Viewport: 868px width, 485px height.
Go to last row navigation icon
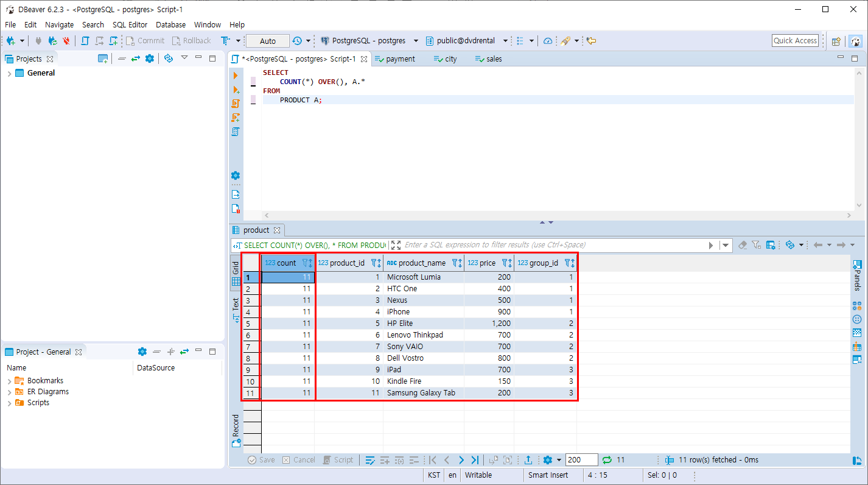point(475,460)
